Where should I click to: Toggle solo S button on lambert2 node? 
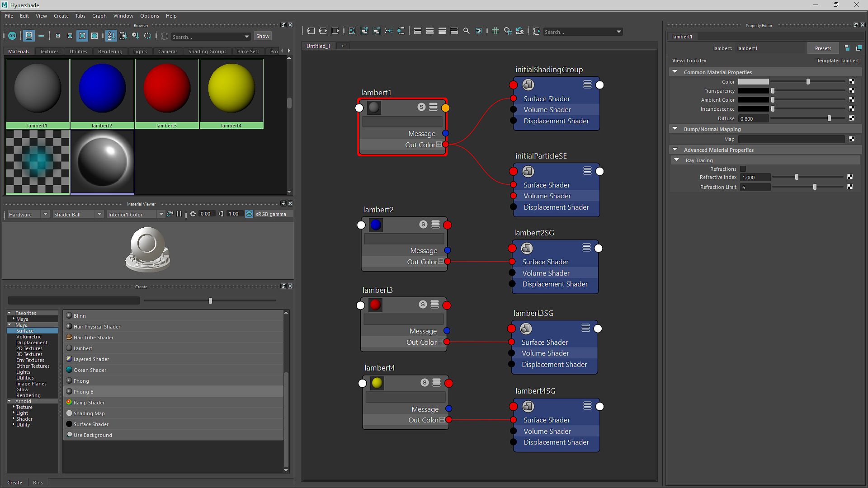coord(423,225)
